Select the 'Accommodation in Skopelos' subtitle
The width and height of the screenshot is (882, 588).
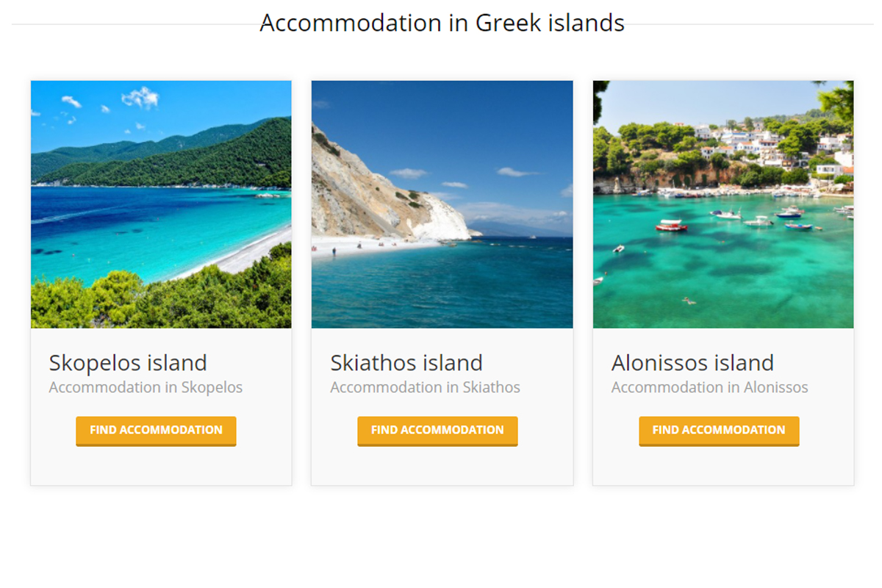(x=146, y=387)
